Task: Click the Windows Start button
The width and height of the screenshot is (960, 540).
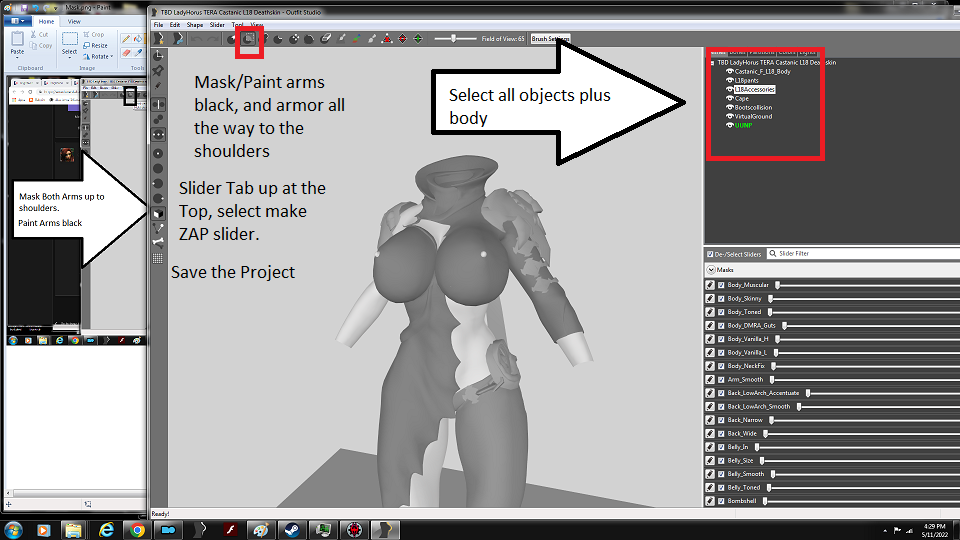Action: 13,530
